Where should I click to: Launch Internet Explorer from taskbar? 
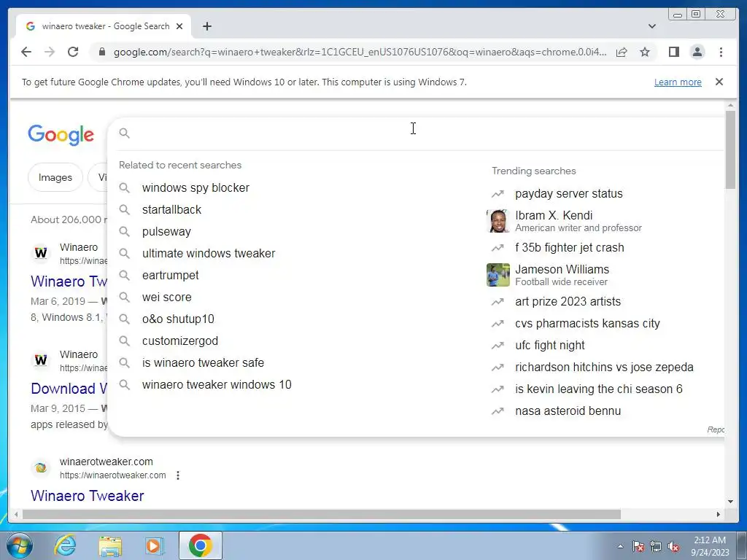pos(65,545)
